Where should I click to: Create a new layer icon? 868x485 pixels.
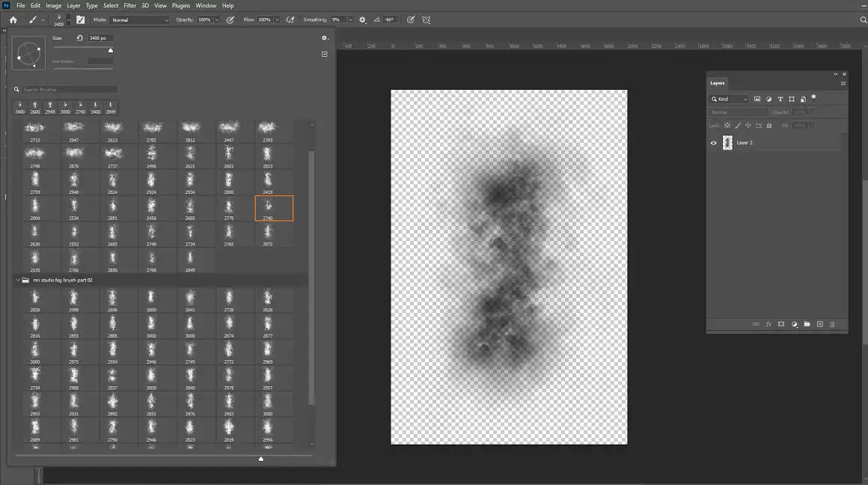820,324
